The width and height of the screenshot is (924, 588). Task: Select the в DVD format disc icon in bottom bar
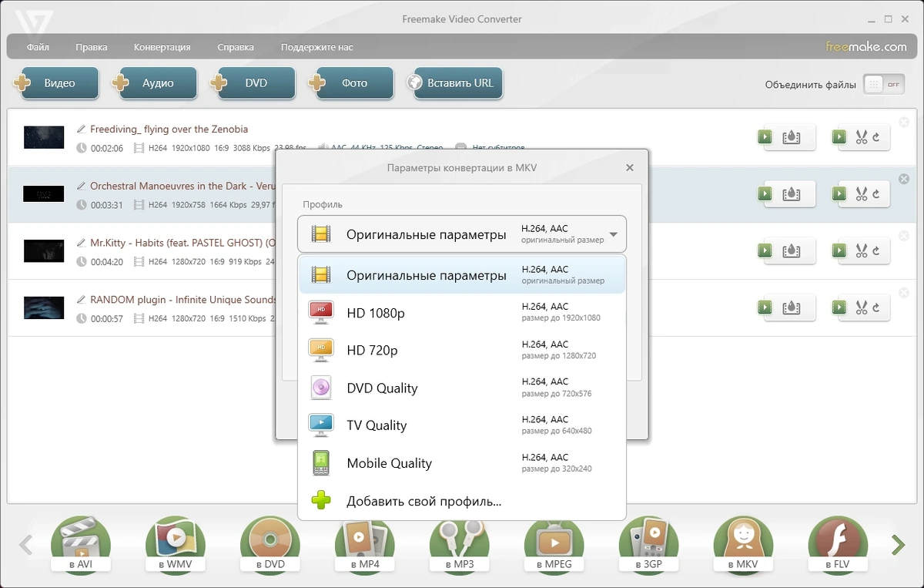[x=269, y=546]
